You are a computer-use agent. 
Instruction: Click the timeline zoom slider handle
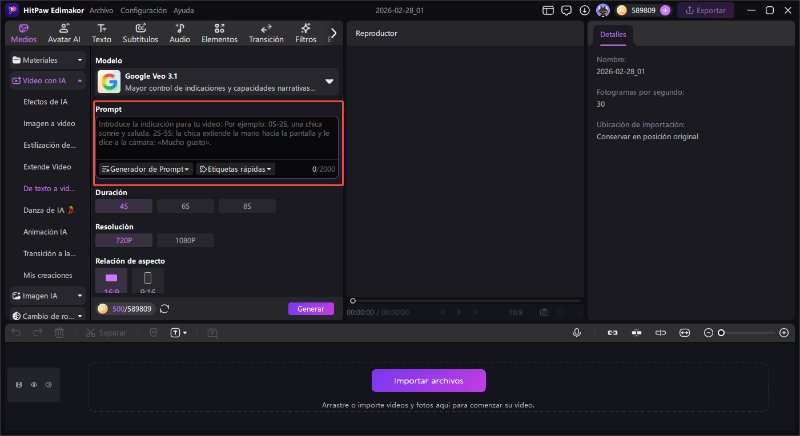point(721,333)
